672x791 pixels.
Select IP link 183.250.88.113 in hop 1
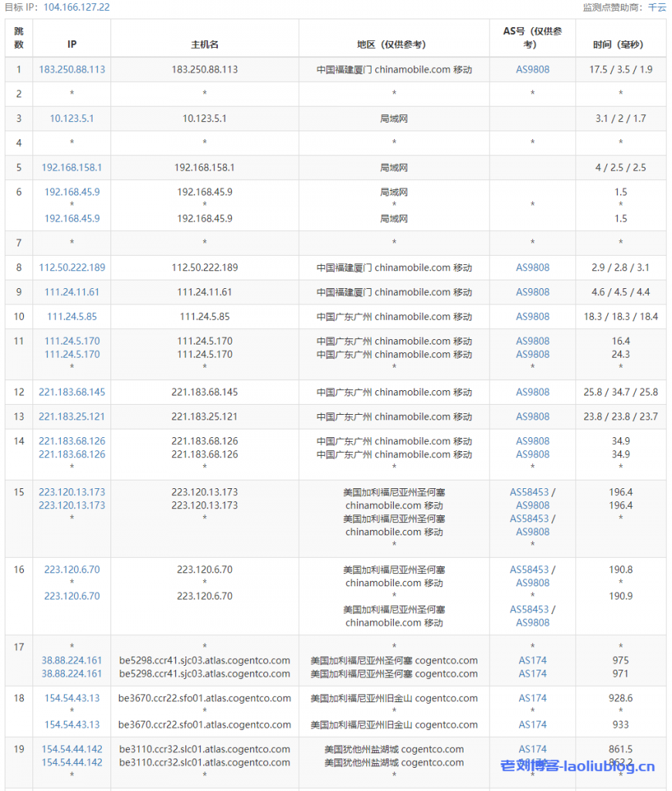coord(72,69)
